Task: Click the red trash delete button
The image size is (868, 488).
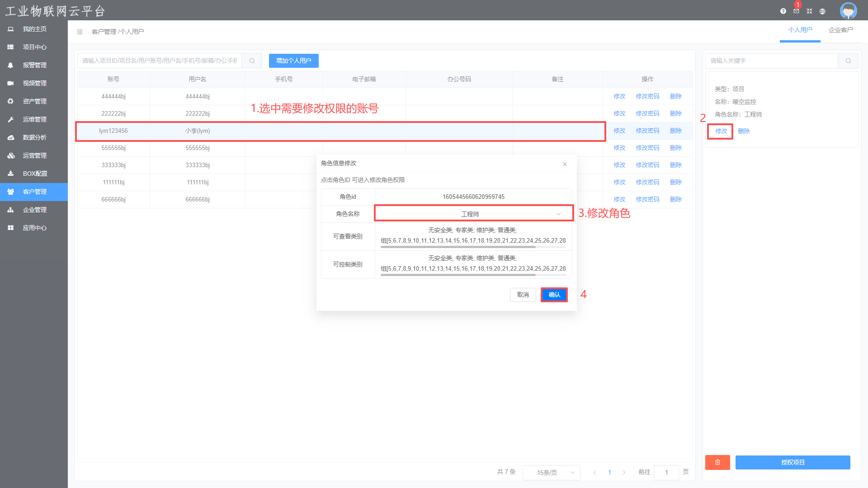Action: point(717,462)
